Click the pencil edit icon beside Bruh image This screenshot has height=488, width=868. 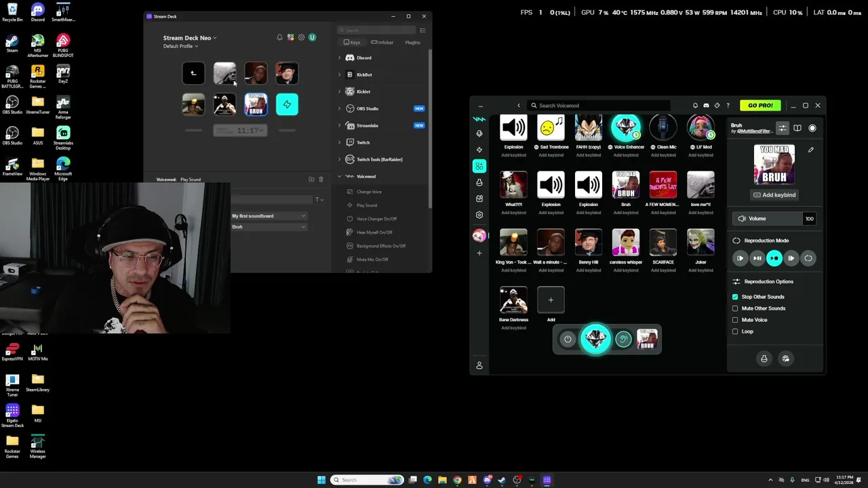pos(811,150)
